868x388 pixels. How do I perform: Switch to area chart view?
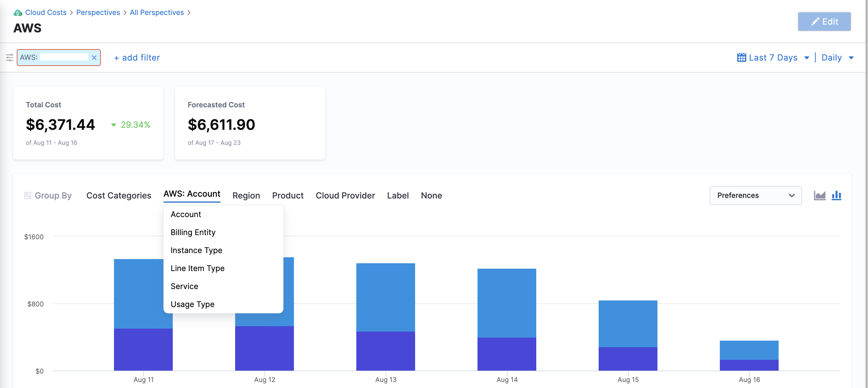coord(819,195)
